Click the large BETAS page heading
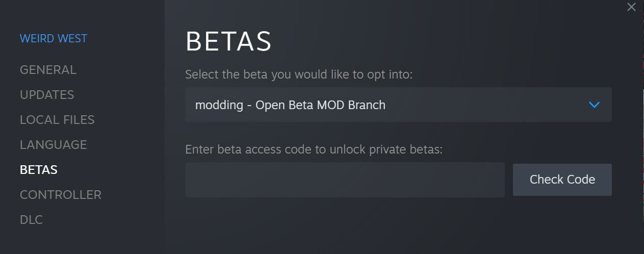Viewport: 644px width, 254px height. click(x=228, y=42)
